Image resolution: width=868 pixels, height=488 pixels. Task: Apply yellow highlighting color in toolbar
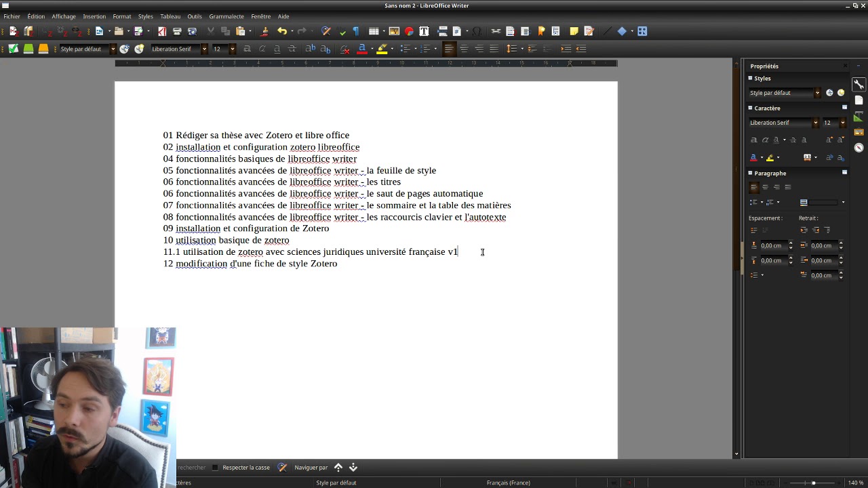coord(382,49)
